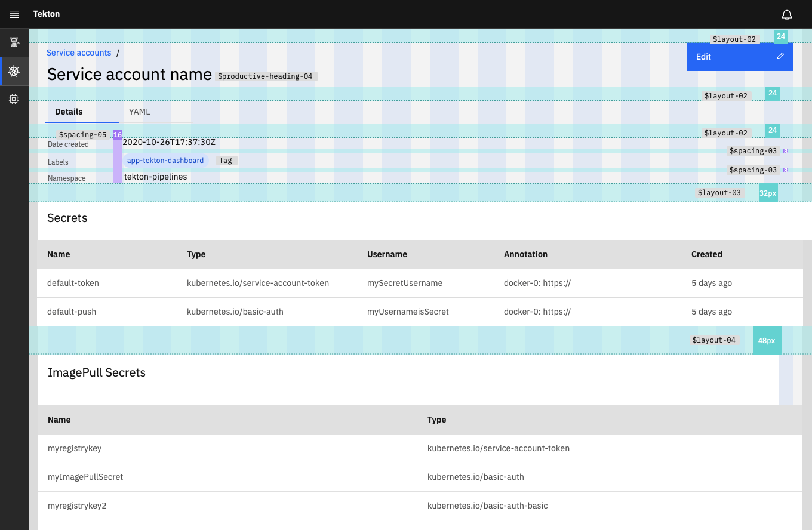The width and height of the screenshot is (812, 530).
Task: Click the Tag label beside app-tekton-dashboard
Action: click(226, 160)
